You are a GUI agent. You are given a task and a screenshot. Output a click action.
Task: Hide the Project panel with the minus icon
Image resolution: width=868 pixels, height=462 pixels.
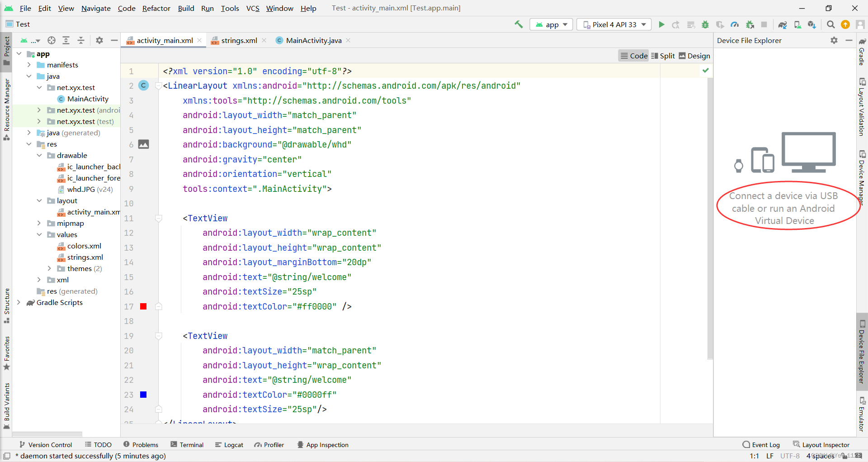click(x=114, y=40)
